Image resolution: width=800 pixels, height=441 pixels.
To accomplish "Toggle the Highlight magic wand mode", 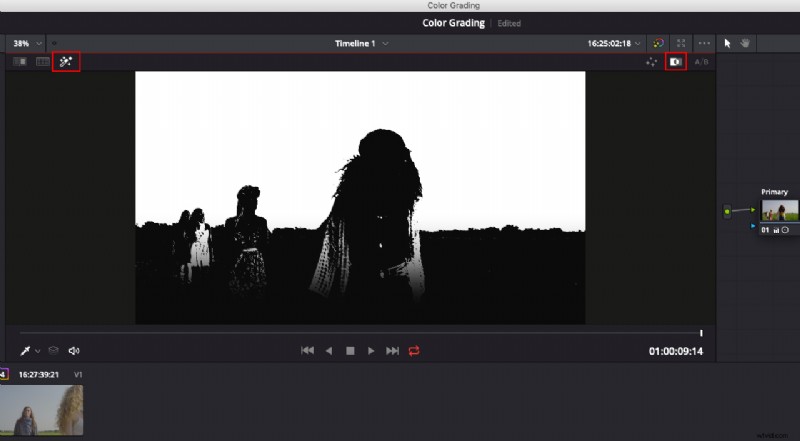I will [x=66, y=62].
